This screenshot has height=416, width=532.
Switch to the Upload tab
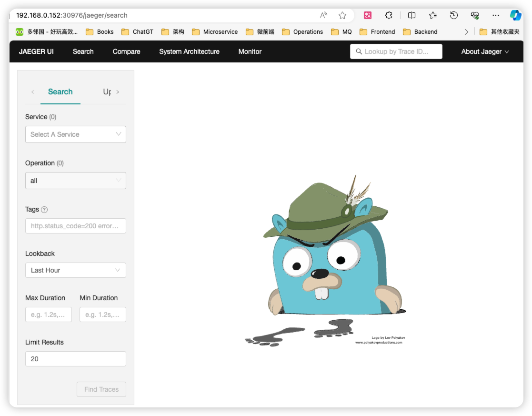107,91
